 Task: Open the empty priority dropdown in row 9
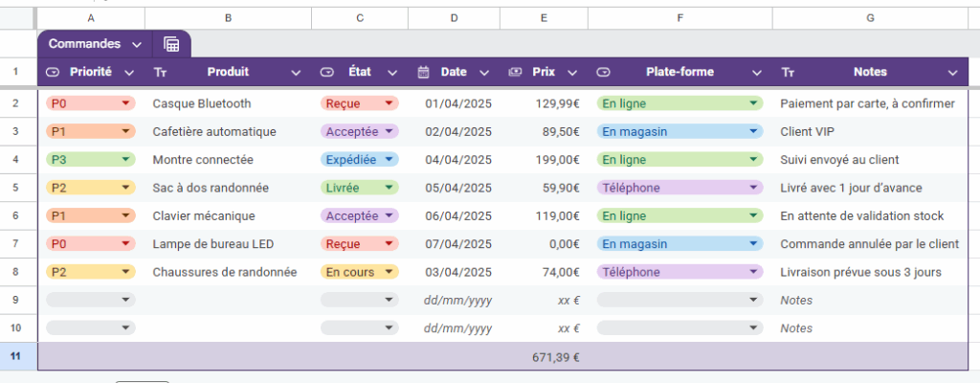tap(91, 301)
